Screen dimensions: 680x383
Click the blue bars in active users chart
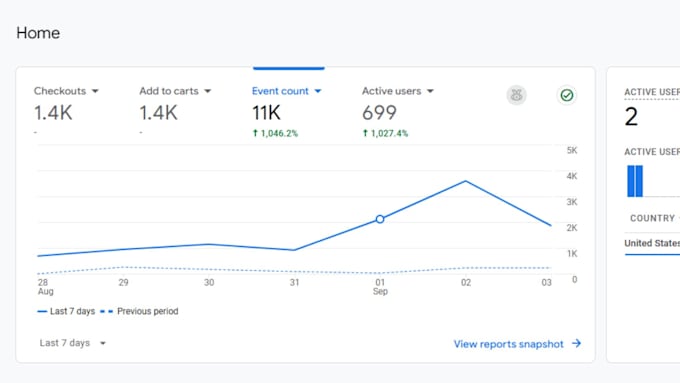(x=635, y=181)
